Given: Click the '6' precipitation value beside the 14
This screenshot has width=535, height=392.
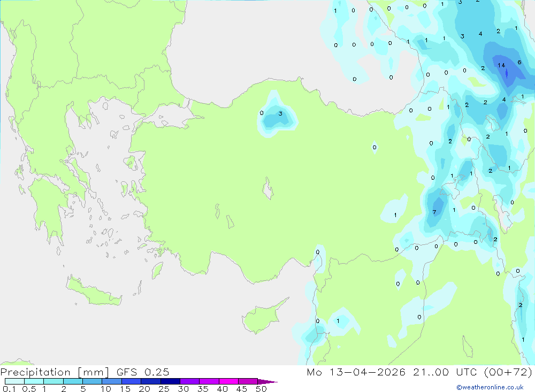Looking at the screenshot, I should pos(519,62).
